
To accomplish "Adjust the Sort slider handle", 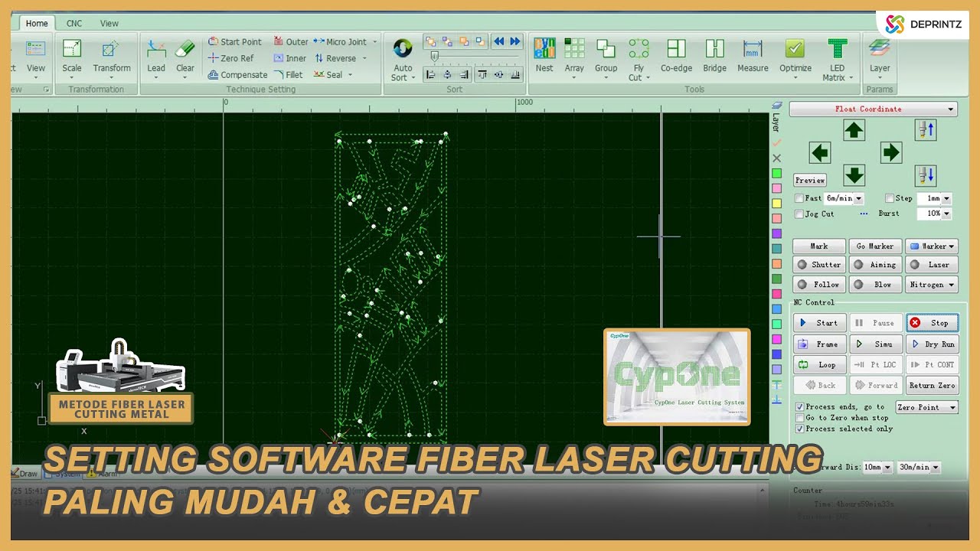I will click(x=435, y=57).
